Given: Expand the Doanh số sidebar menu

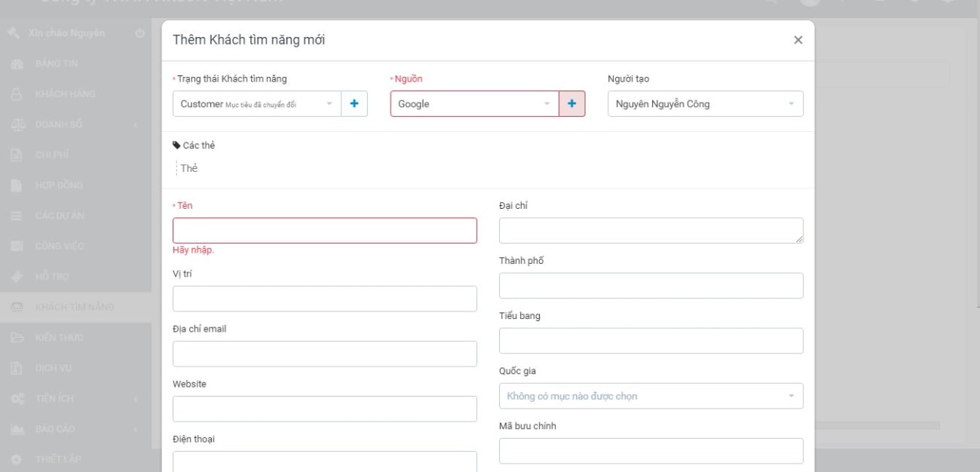Looking at the screenshot, I should click(75, 124).
